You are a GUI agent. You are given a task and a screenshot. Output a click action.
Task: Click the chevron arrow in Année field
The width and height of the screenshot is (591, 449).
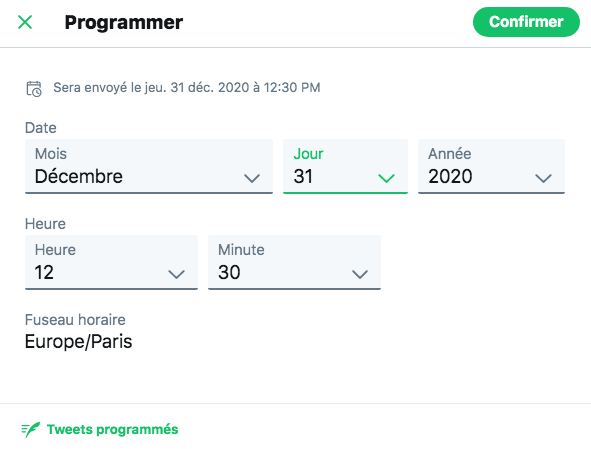[x=544, y=178]
